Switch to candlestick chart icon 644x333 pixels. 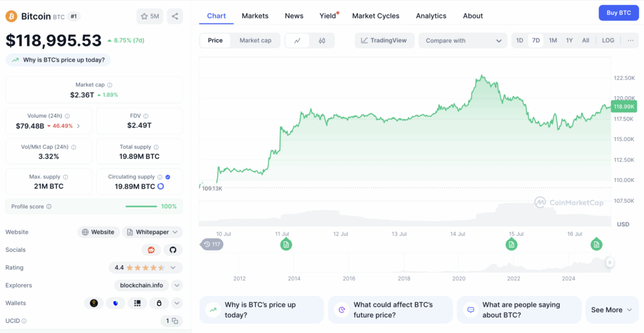pos(322,41)
